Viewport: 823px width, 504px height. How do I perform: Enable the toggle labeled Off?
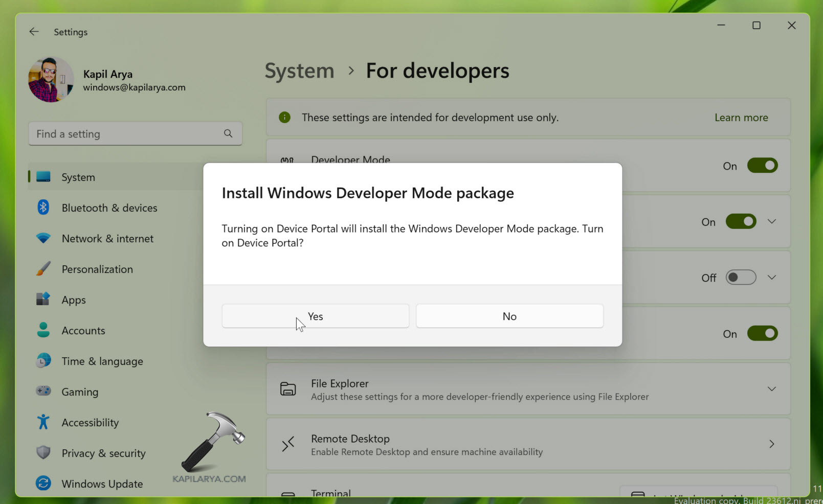tap(741, 277)
